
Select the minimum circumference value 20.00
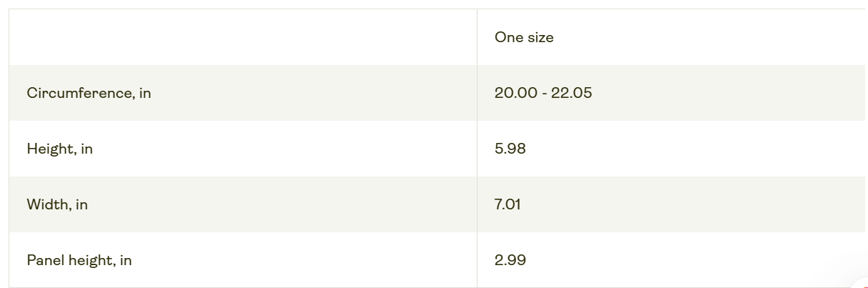(515, 93)
